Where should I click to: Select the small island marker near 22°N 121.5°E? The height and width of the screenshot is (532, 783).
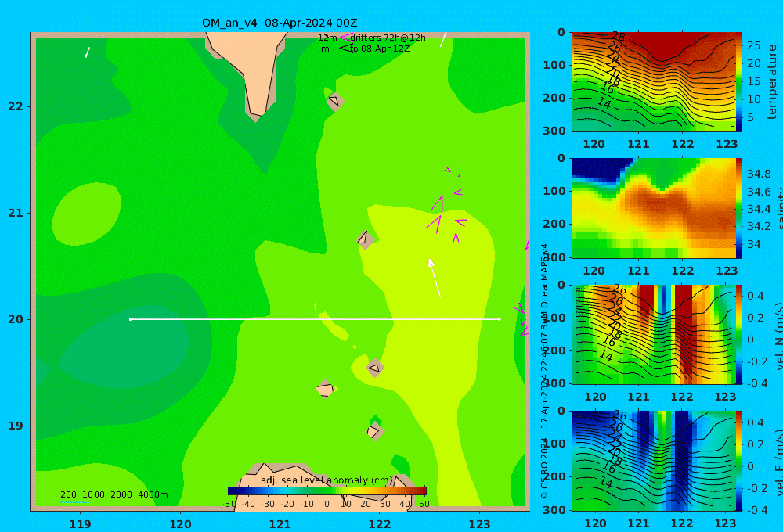pyautogui.click(x=334, y=101)
